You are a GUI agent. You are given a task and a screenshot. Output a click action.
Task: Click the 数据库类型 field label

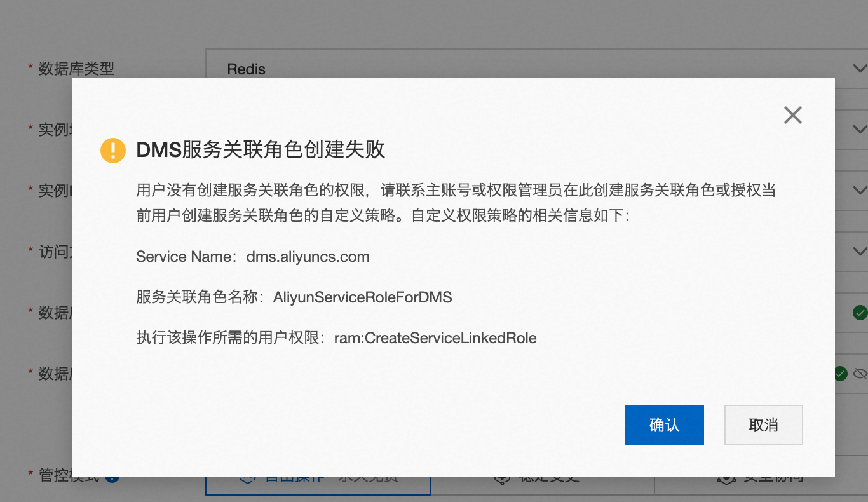[76, 69]
